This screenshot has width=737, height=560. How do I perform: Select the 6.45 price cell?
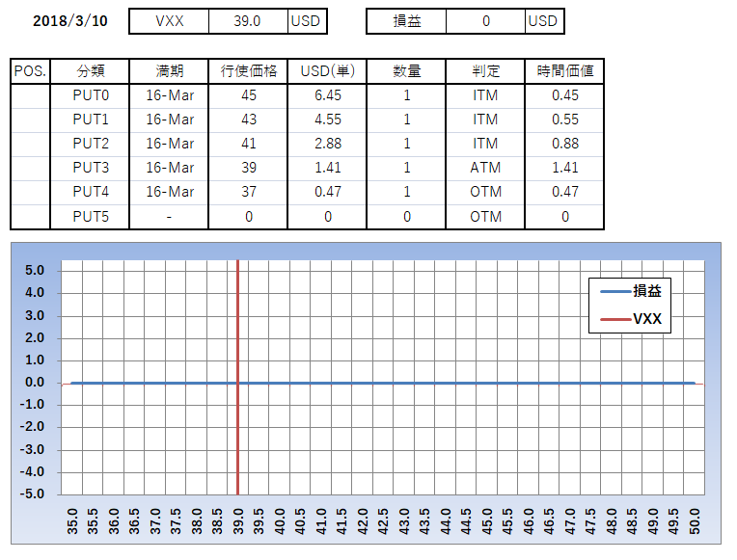327,95
